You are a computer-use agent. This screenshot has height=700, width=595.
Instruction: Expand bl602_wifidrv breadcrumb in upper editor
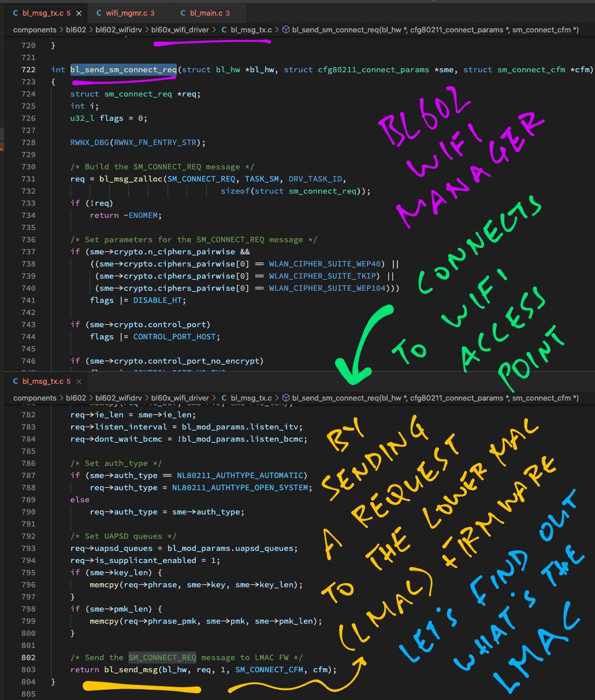pos(118,29)
